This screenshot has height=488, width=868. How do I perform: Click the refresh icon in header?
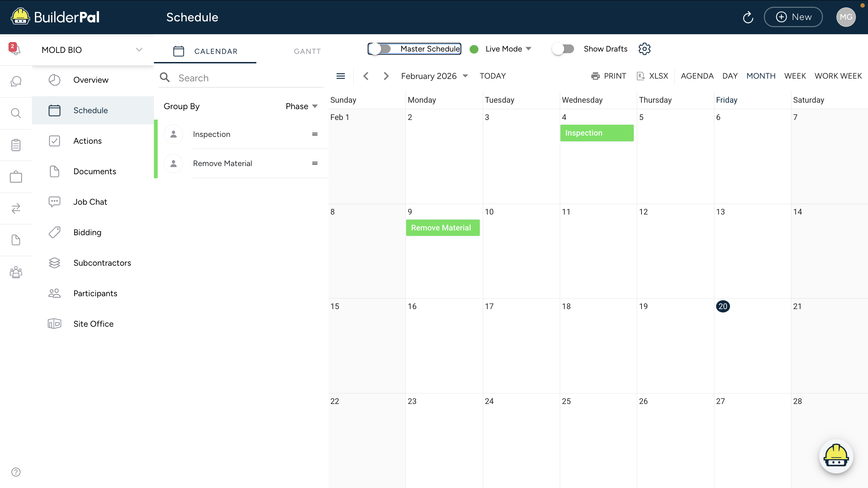pos(748,17)
